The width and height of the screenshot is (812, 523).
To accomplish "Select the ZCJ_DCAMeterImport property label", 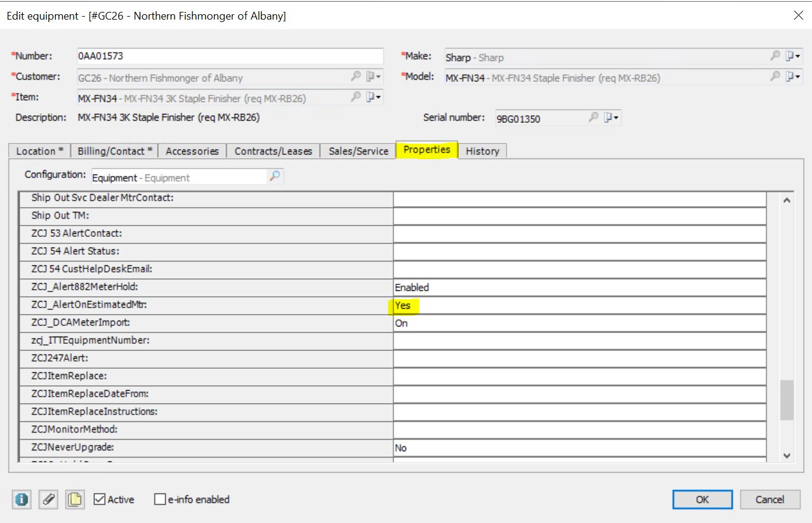I will pos(81,322).
